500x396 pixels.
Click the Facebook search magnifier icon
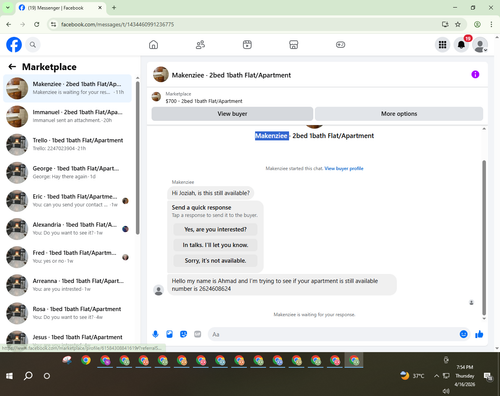coord(33,45)
